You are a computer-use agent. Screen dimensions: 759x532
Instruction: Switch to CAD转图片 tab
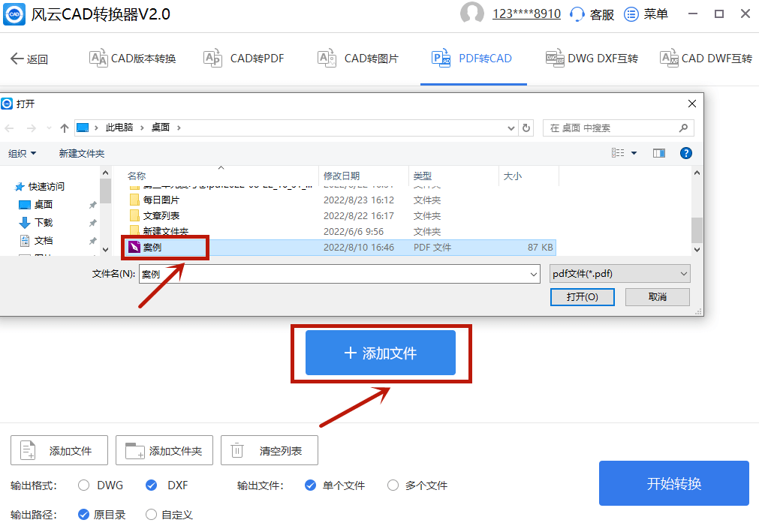tap(358, 59)
